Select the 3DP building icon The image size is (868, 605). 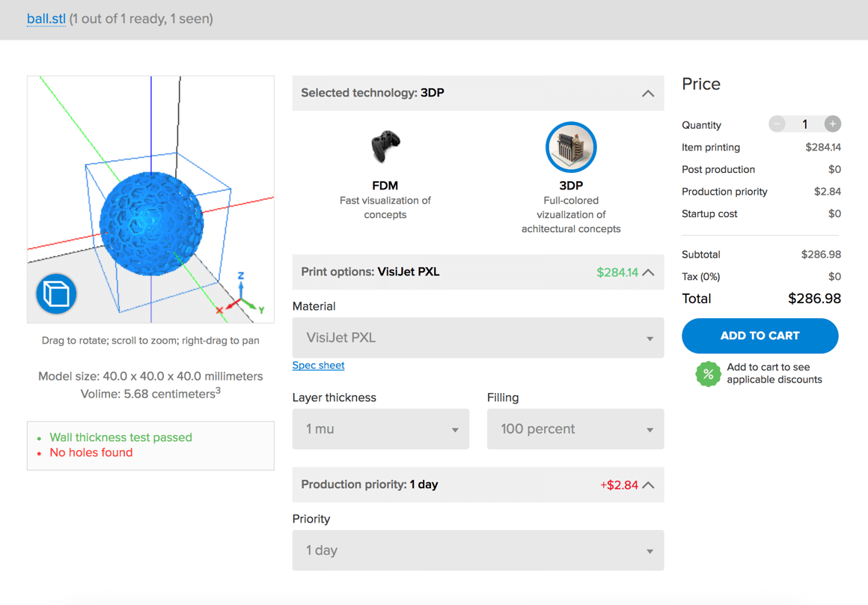pyautogui.click(x=570, y=148)
